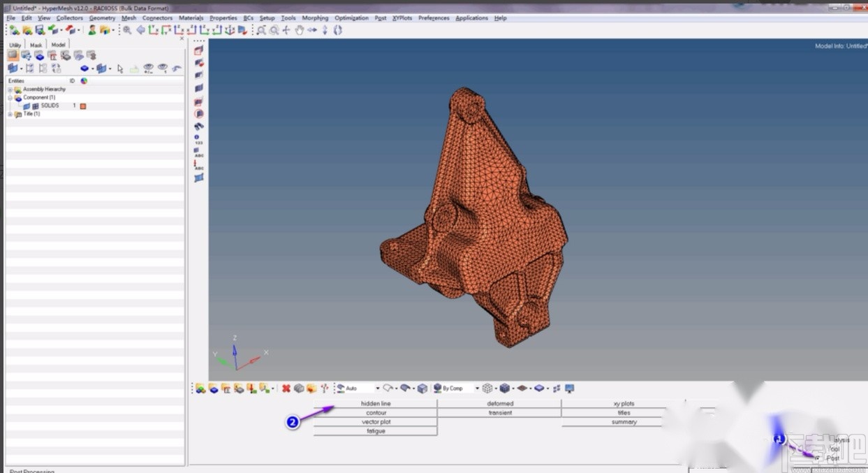Click the user profile icon in toolbar
The width and height of the screenshot is (868, 473).
coord(92,30)
